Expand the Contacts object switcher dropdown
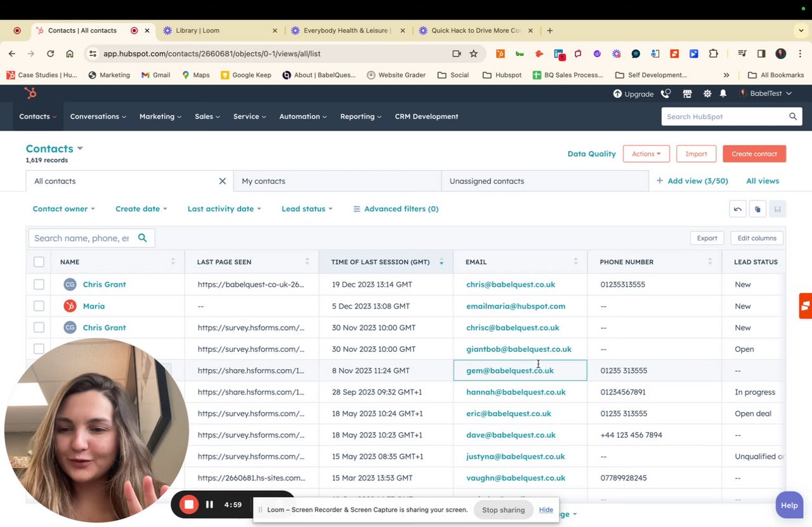 tap(55, 149)
